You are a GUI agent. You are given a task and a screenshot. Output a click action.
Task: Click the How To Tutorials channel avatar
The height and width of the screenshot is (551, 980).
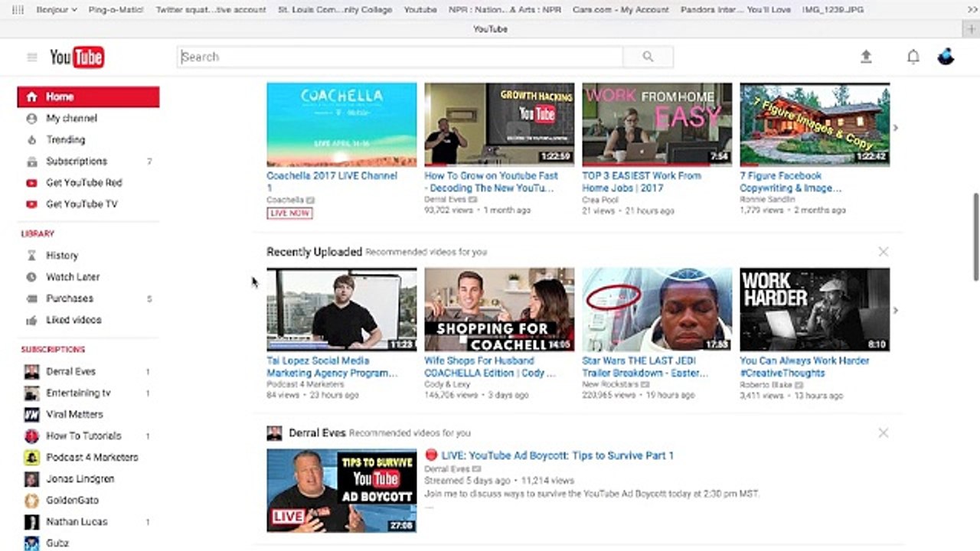[x=31, y=436]
